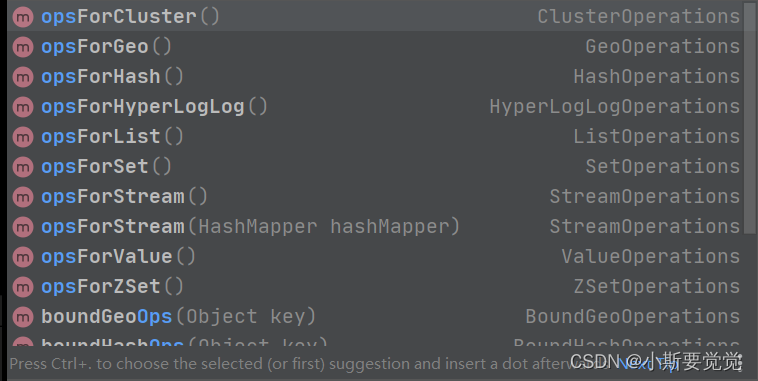Click the method icon beside opsForCluster
Screen dimensions: 758x381
click(23, 17)
